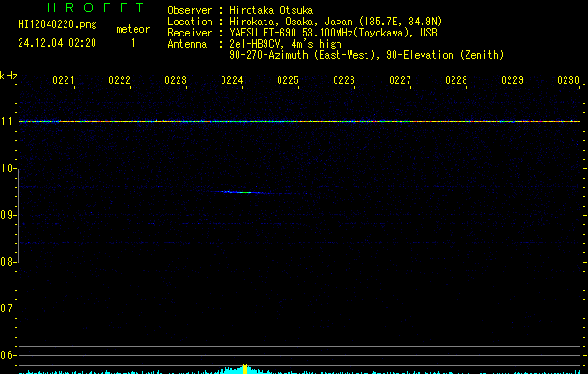Click the 1.1 kHz axis label
This screenshot has height=374, width=588.
(7, 122)
